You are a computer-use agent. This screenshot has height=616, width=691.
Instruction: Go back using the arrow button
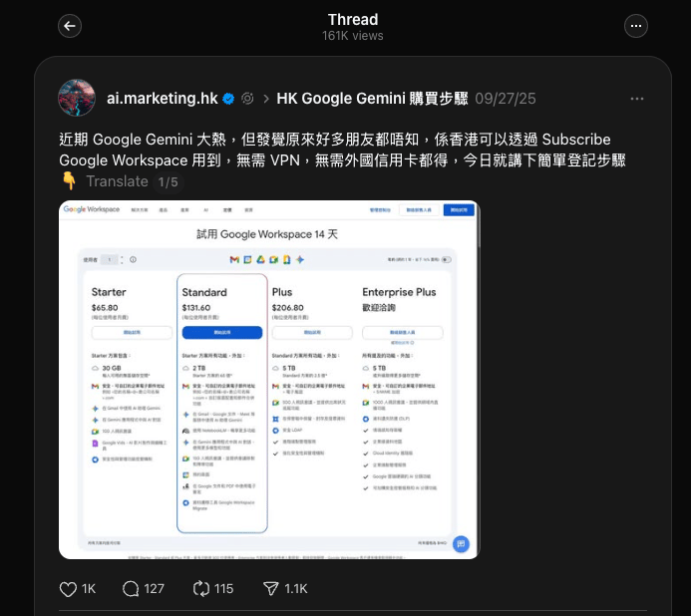pos(70,26)
